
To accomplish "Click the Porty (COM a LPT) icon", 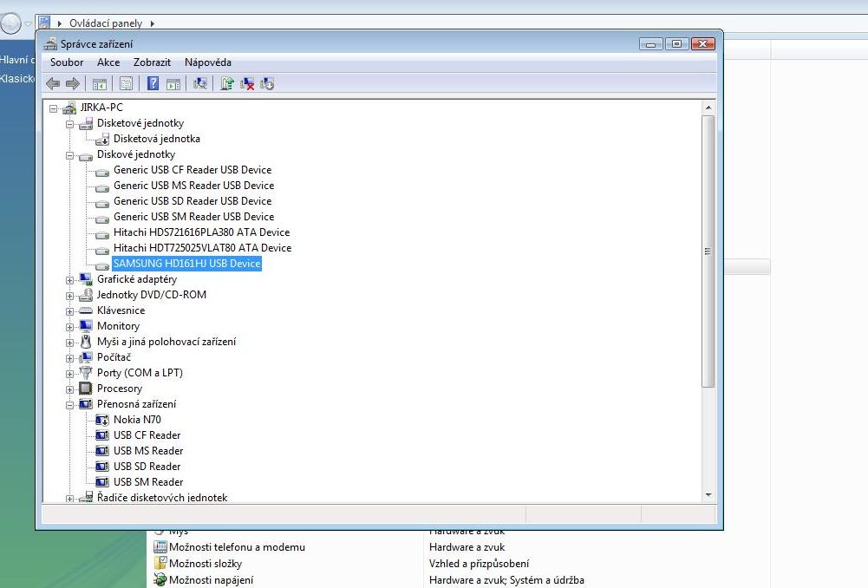I will pos(86,373).
